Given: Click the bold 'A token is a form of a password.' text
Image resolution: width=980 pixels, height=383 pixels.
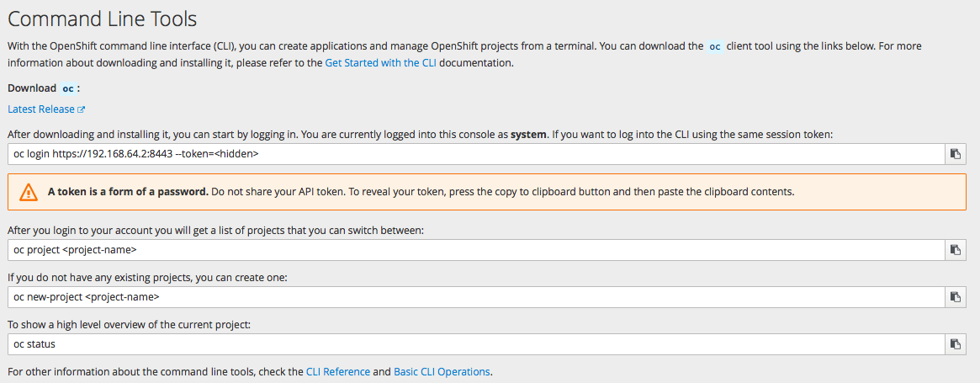Looking at the screenshot, I should point(128,192).
